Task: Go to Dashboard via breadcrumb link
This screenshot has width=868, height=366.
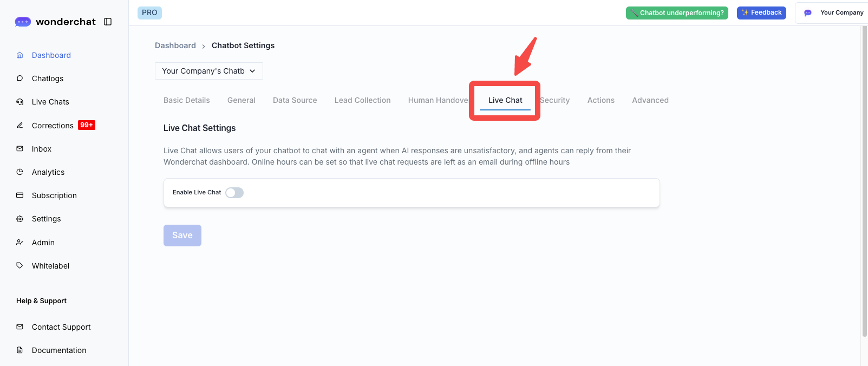Action: (x=175, y=45)
